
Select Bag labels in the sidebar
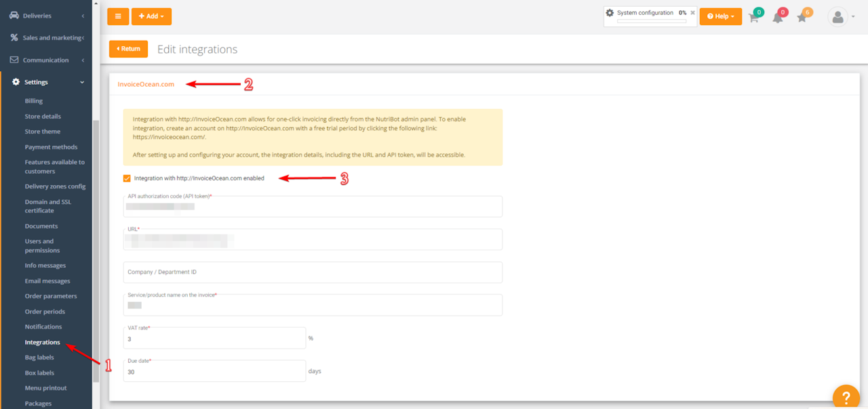coord(39,357)
